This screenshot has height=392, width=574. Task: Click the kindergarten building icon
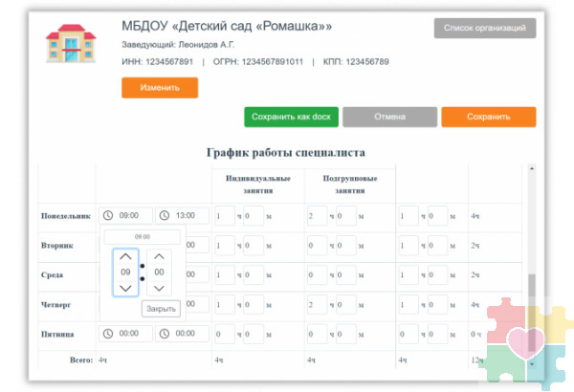click(71, 43)
